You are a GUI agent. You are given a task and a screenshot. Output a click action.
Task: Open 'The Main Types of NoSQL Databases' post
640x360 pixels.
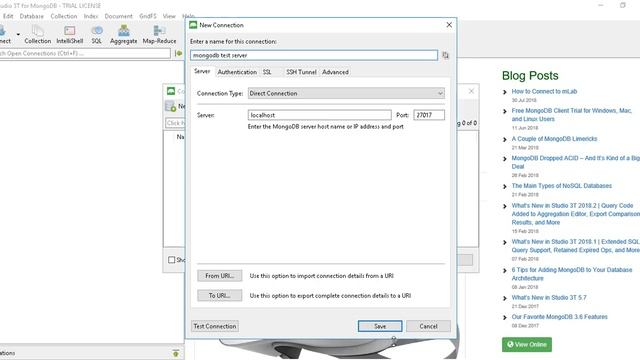[562, 186]
